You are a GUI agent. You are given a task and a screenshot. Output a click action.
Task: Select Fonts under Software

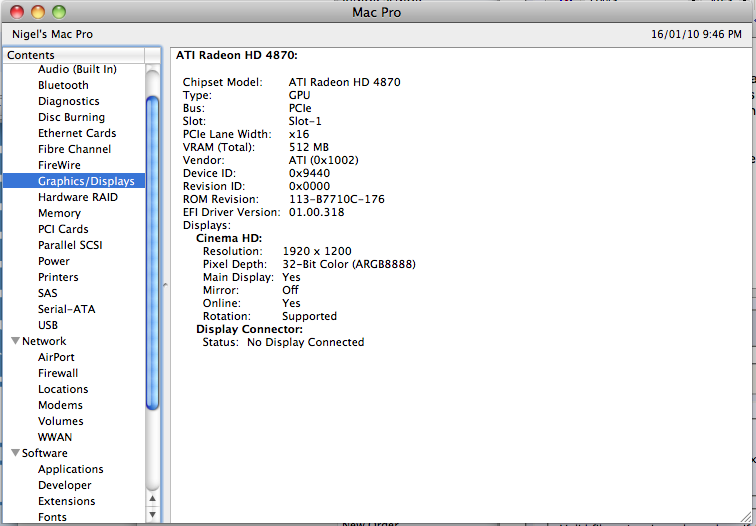click(52, 516)
